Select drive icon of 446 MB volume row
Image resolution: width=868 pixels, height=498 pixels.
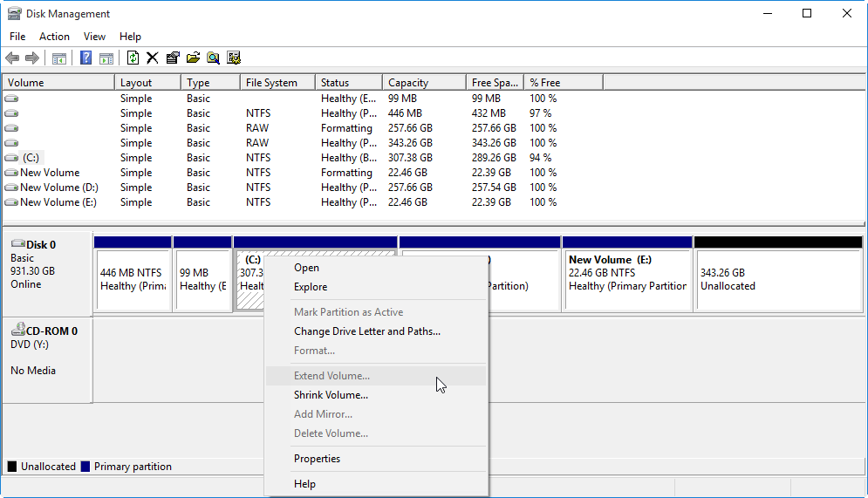coord(11,113)
